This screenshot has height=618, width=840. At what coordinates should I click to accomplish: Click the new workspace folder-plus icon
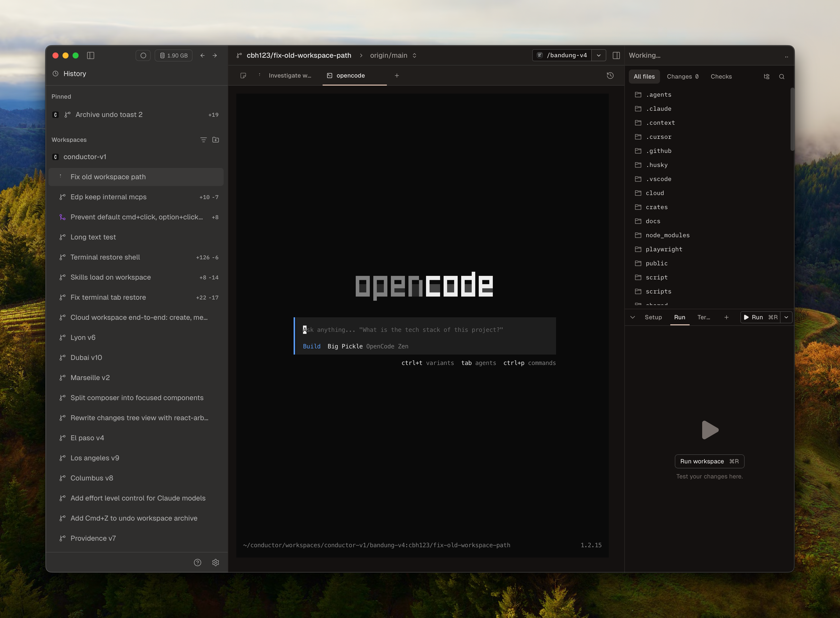(215, 140)
